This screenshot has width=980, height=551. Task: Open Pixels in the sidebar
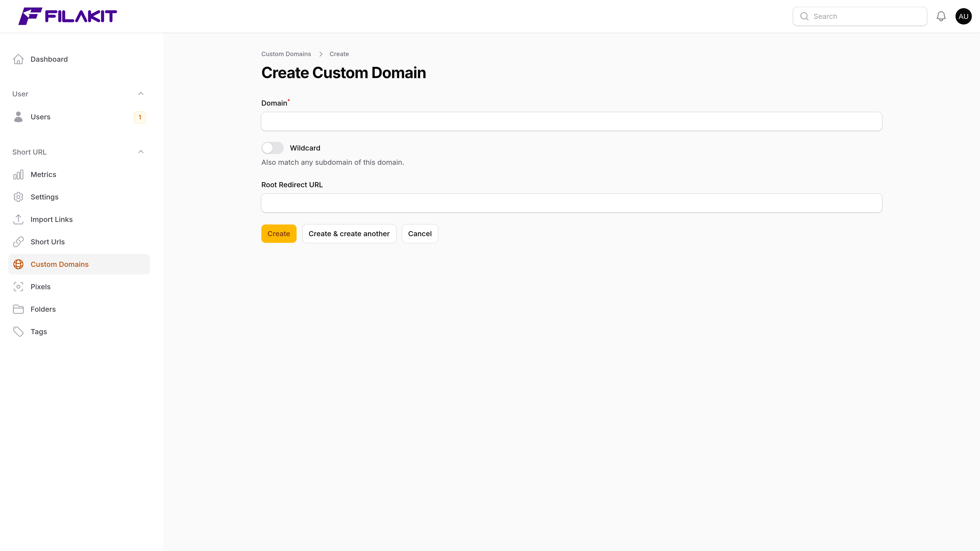click(x=79, y=287)
